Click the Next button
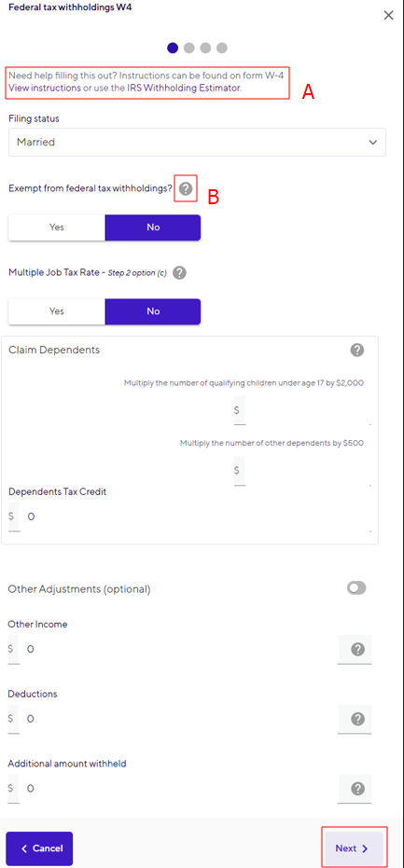This screenshot has width=404, height=868. point(354,848)
